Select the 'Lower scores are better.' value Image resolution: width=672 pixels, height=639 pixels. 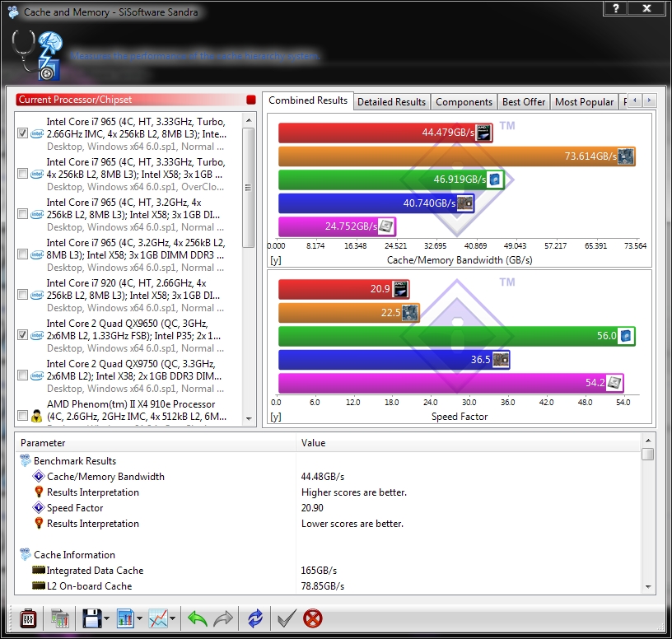[352, 523]
